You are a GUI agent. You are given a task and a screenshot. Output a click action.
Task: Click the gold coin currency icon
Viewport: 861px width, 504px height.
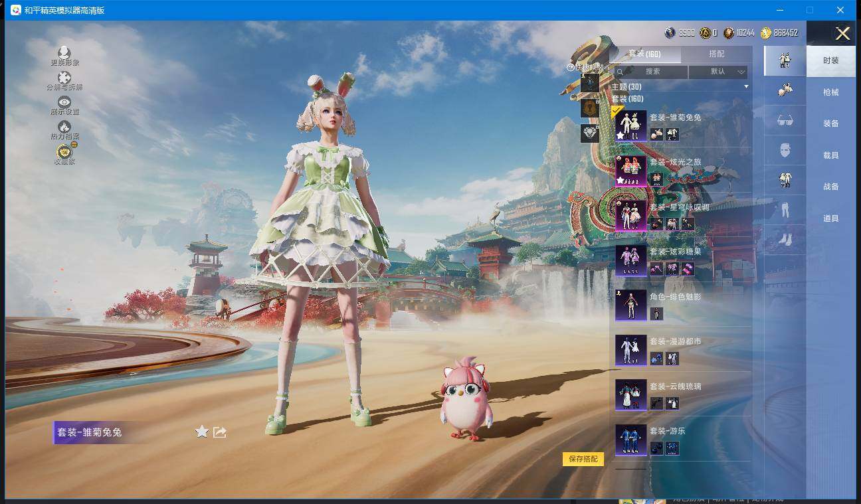click(x=766, y=33)
